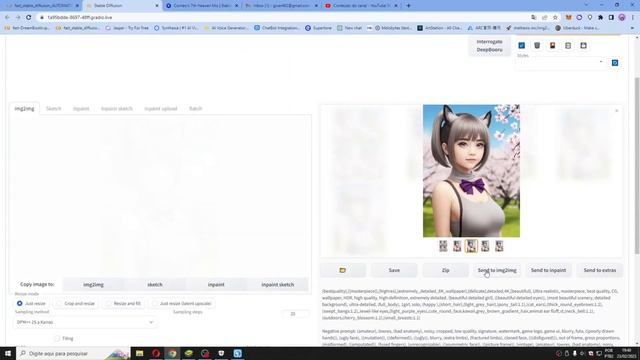Click the blue refresh icon beside Styles
This screenshot has width=640, height=360.
(x=615, y=63)
